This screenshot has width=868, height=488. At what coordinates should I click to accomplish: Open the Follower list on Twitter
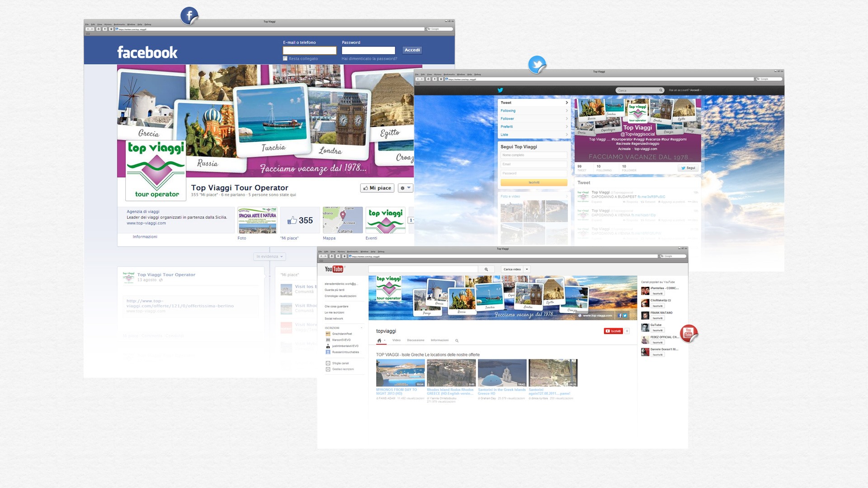click(x=533, y=119)
